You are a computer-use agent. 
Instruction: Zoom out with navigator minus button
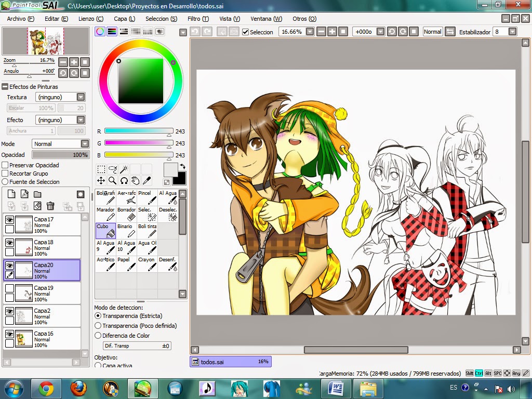63,62
